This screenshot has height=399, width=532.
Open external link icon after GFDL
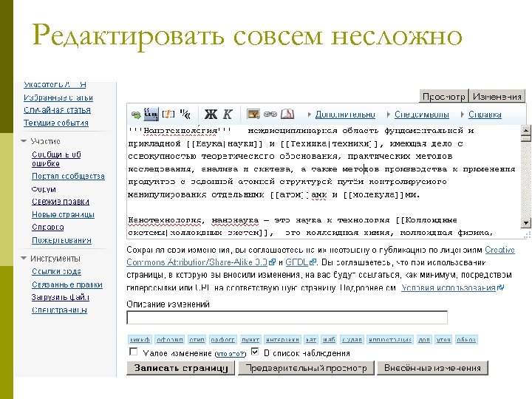313,262
